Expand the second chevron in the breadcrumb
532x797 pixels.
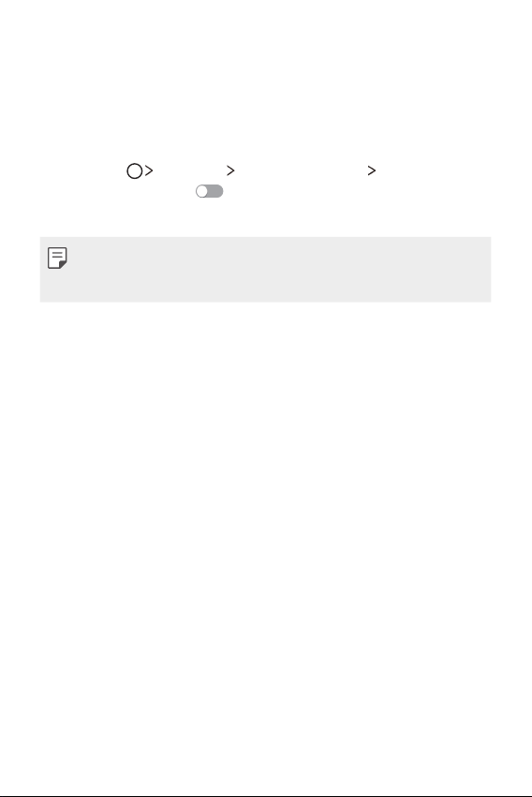(230, 170)
